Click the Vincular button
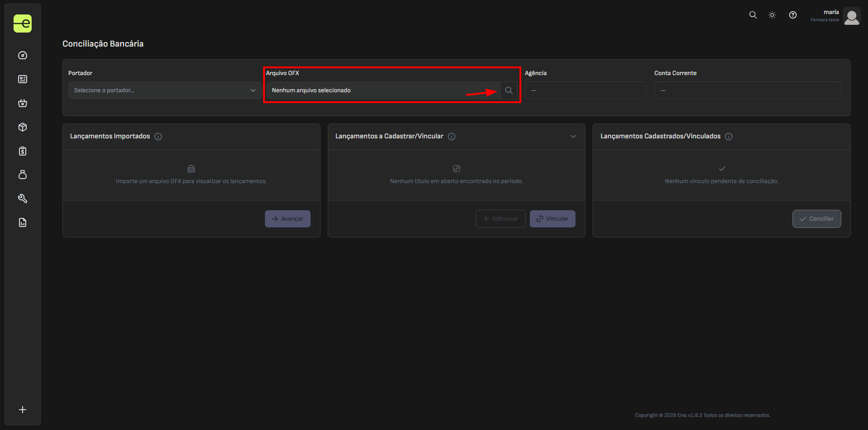This screenshot has height=430, width=868. (552, 219)
